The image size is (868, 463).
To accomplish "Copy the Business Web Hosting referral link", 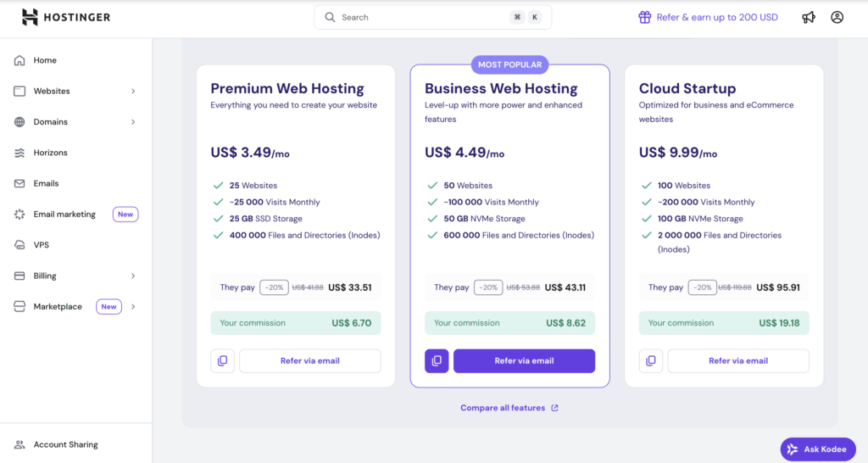I will 437,360.
